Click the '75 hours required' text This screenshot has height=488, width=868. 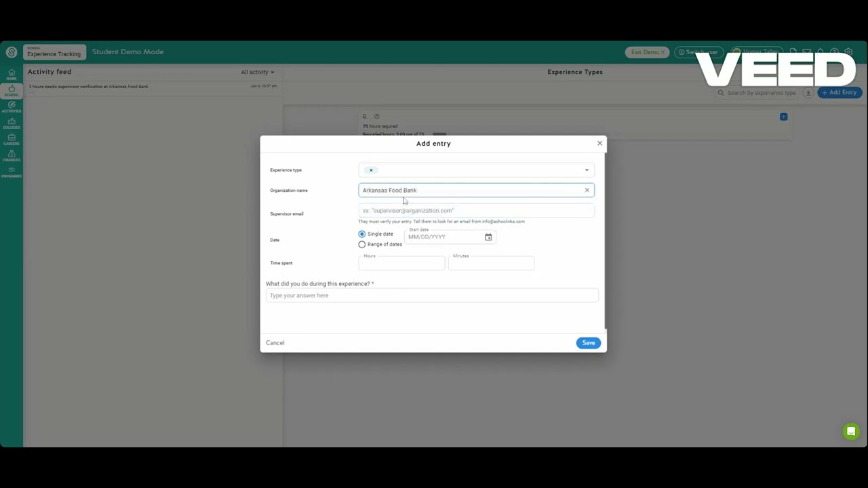(380, 127)
